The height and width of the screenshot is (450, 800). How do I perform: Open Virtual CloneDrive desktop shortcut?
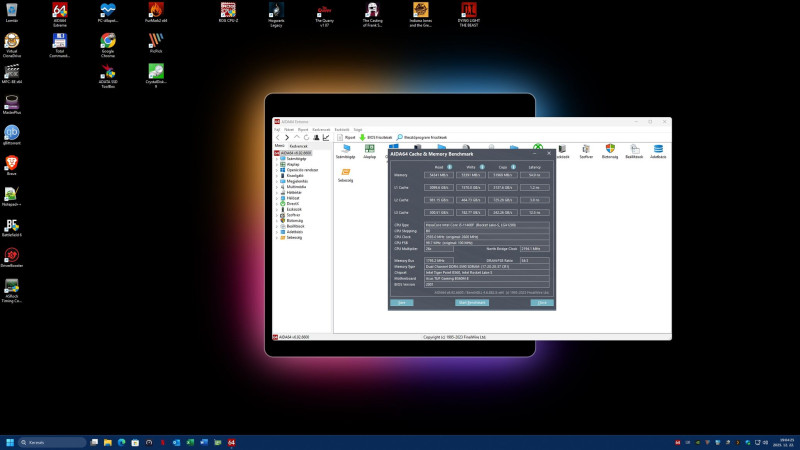[x=12, y=44]
